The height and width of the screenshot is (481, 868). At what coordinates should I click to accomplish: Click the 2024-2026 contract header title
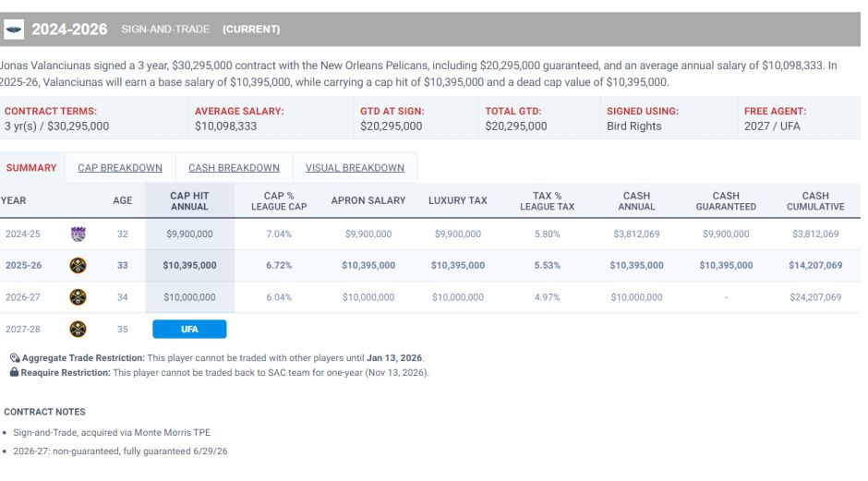click(69, 30)
